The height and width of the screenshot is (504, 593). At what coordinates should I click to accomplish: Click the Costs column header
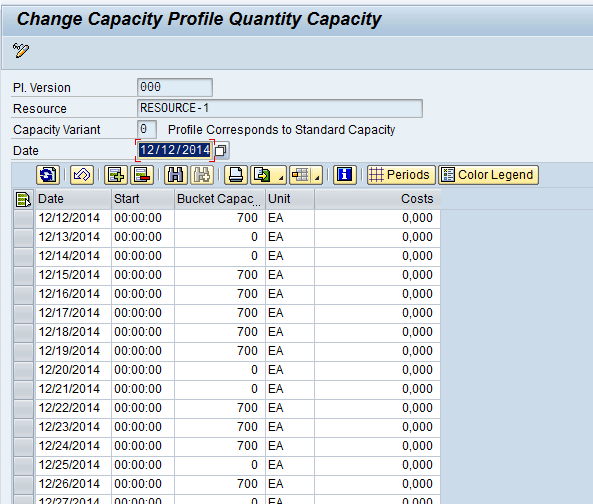pos(377,199)
